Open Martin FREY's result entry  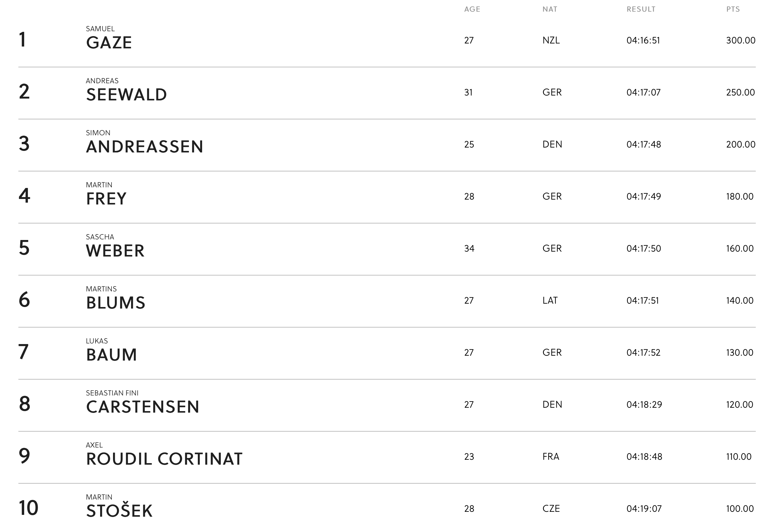[x=106, y=199]
